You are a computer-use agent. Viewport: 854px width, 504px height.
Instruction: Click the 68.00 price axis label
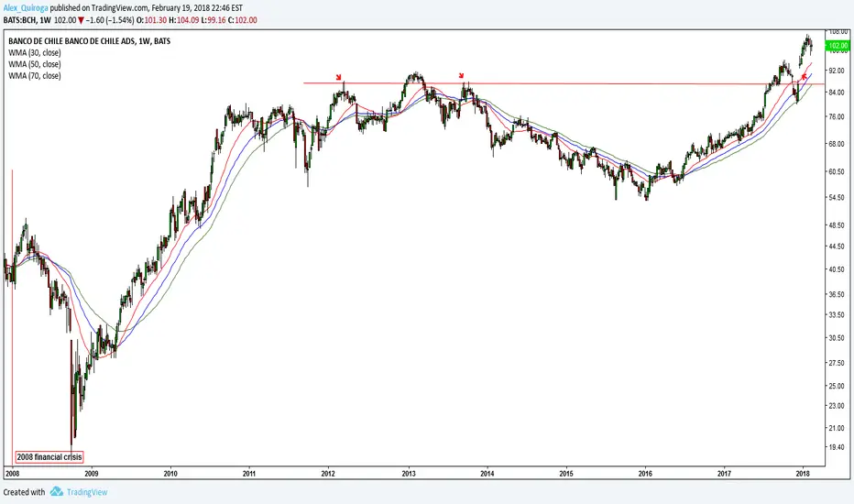(x=836, y=144)
